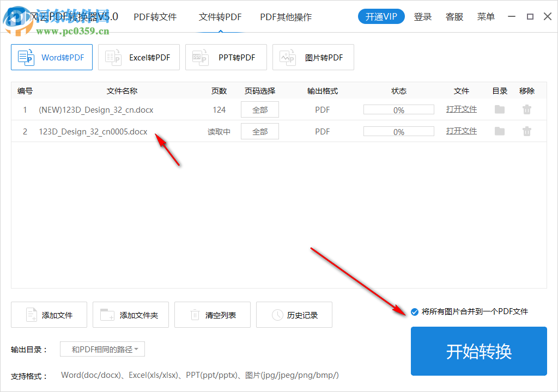
Task: Open 全部 page range selector for second file
Action: (259, 131)
